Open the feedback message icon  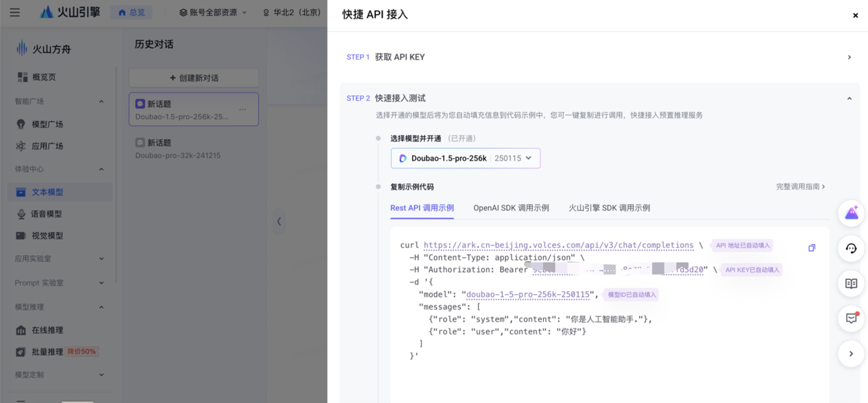[x=851, y=319]
